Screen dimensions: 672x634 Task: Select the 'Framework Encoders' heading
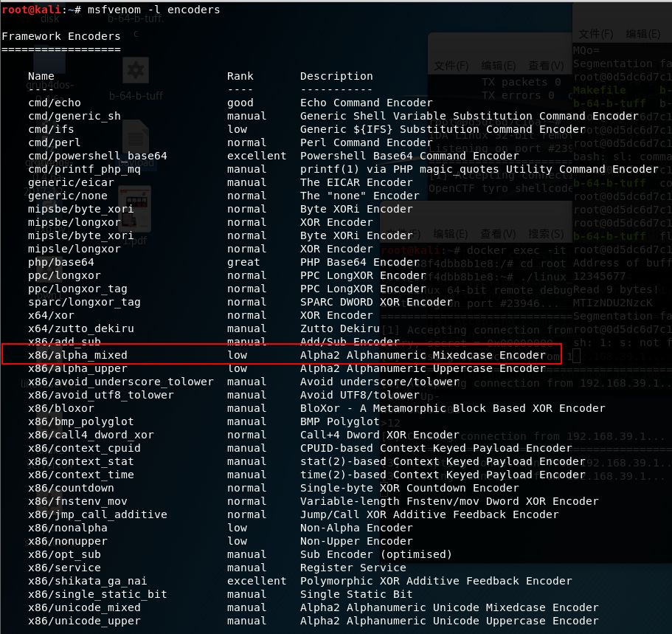pyautogui.click(x=61, y=36)
